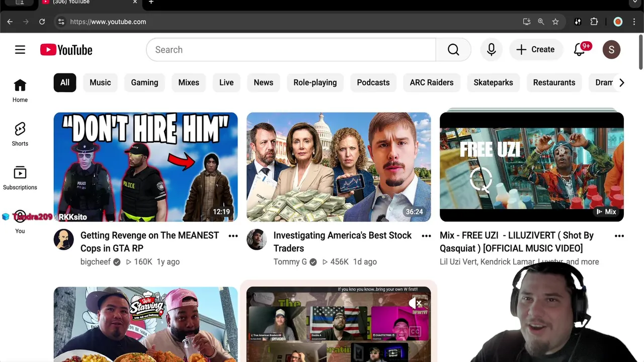Open Mix - FREE UZI title link
644x362 pixels.
517,242
